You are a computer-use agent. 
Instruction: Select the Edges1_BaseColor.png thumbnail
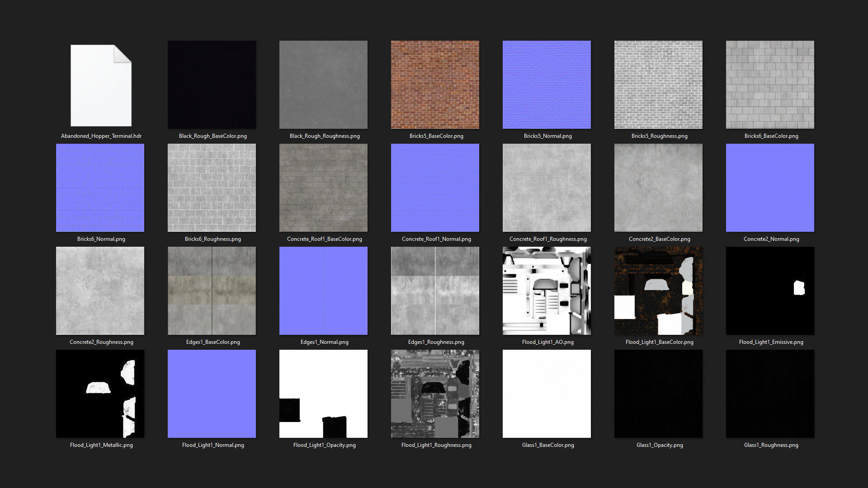pyautogui.click(x=212, y=291)
